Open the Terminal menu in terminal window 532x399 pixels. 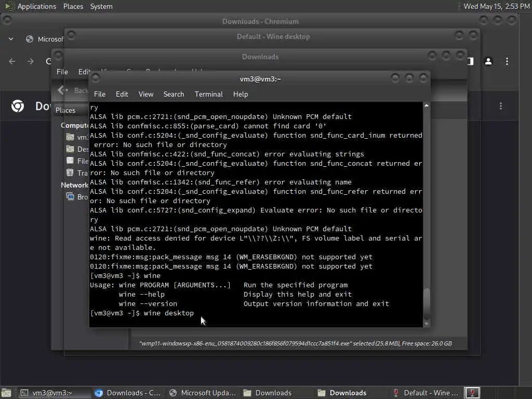tap(209, 95)
